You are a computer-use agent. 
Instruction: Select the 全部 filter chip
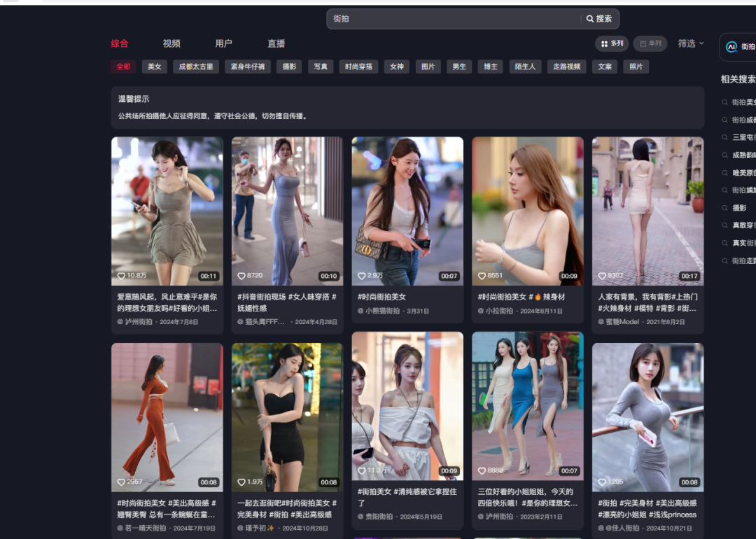123,66
